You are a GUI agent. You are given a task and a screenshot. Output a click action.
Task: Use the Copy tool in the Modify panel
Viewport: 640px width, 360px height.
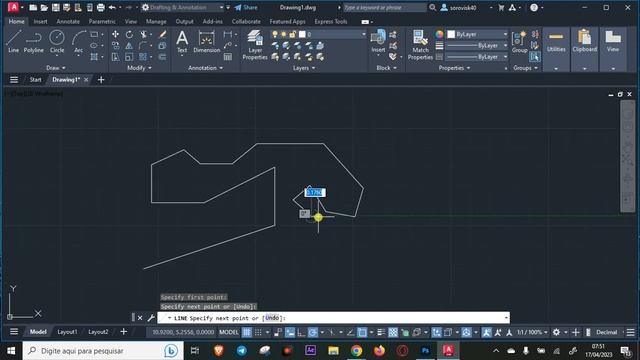(x=116, y=46)
